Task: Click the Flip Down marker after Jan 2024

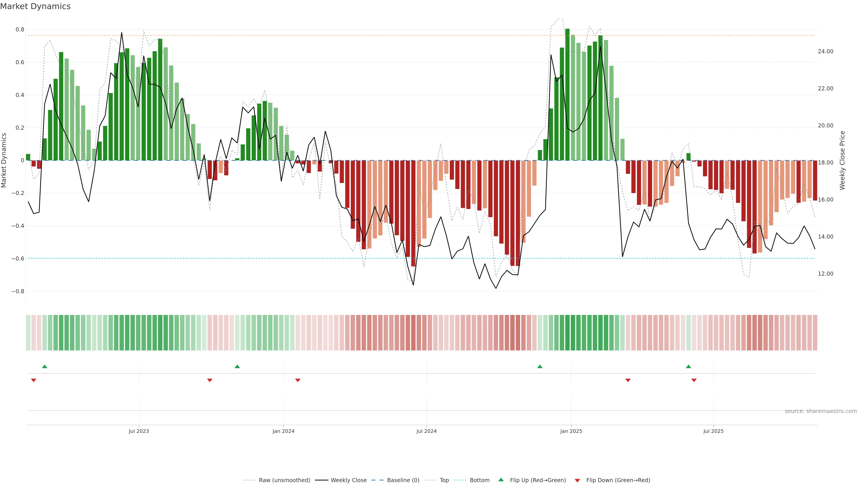Action: (297, 380)
